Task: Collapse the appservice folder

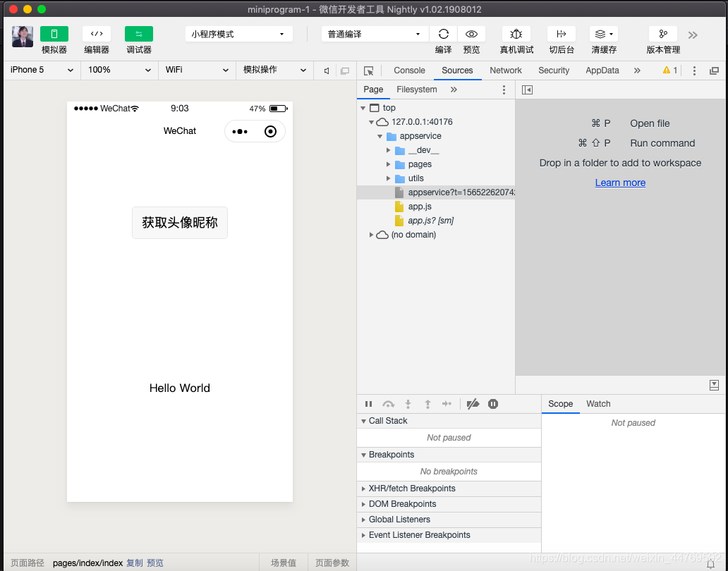Action: pos(380,136)
